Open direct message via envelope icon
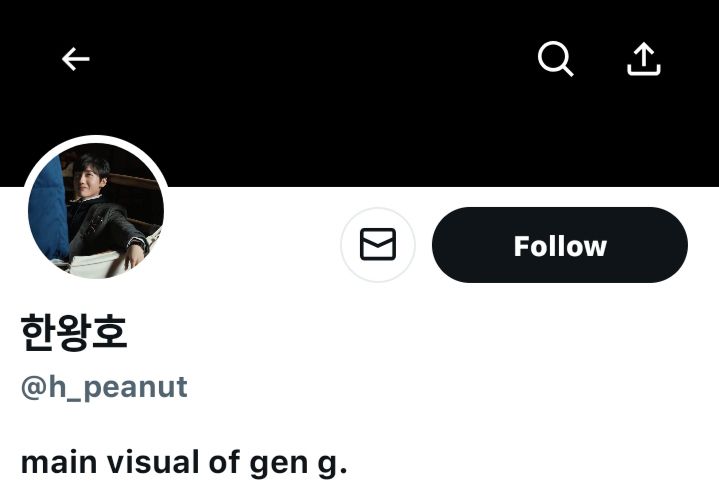This screenshot has height=493, width=719. [x=378, y=245]
